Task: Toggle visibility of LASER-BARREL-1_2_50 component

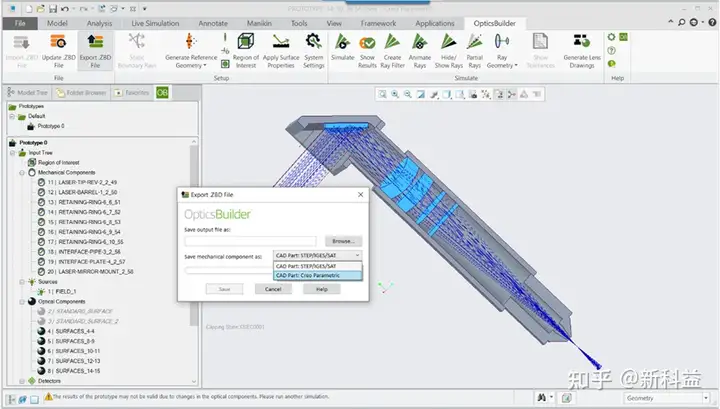Action: [x=41, y=192]
